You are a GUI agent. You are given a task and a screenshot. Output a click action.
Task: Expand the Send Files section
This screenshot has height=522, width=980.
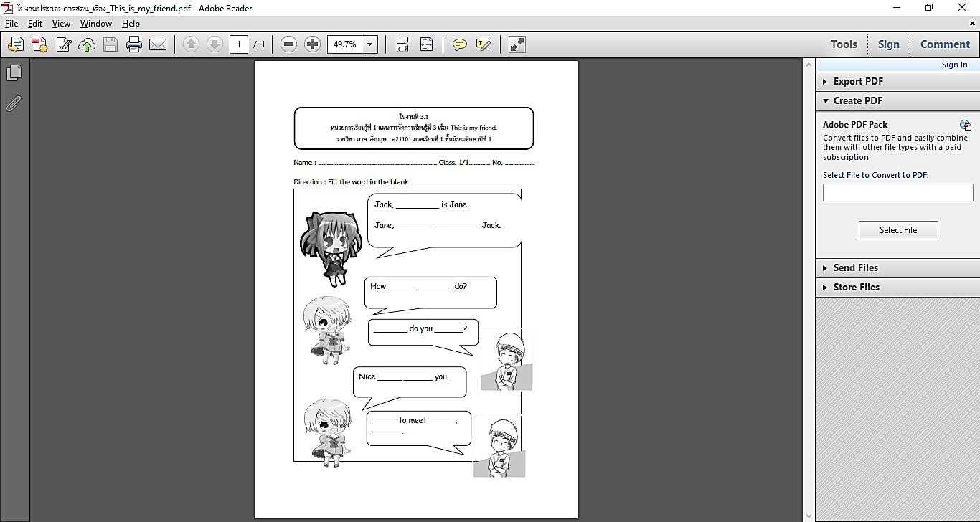pos(897,267)
